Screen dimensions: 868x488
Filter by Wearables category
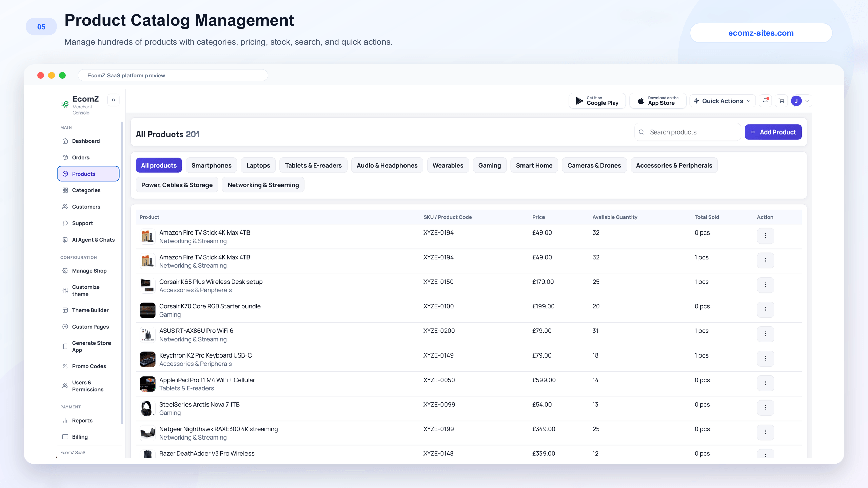pyautogui.click(x=448, y=165)
